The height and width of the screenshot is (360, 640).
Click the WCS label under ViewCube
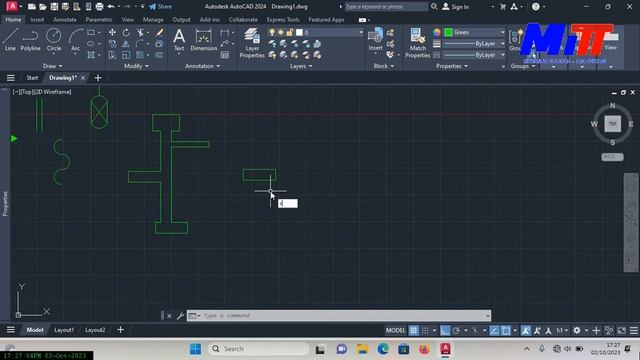[612, 157]
